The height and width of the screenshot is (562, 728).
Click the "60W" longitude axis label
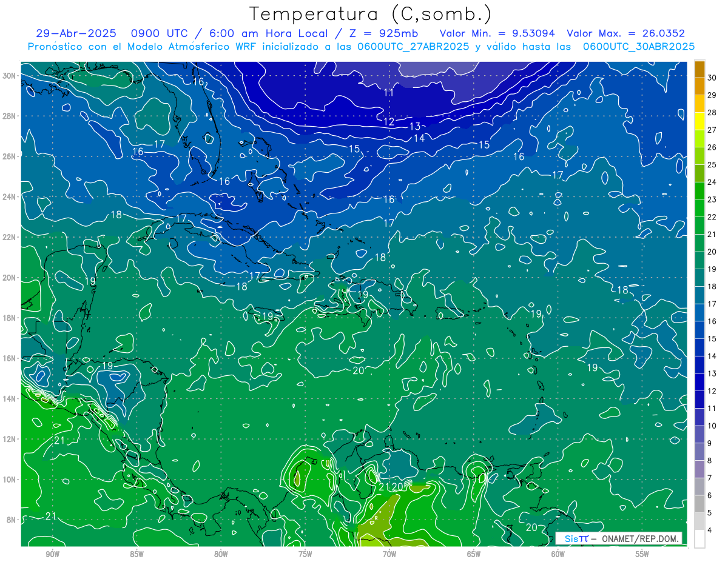tap(558, 554)
